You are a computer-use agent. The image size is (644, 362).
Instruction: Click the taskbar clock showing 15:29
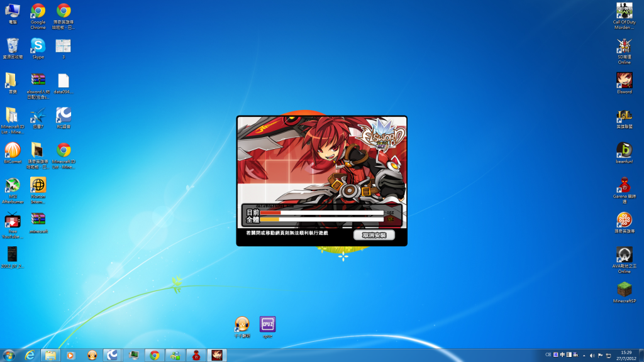point(626,355)
